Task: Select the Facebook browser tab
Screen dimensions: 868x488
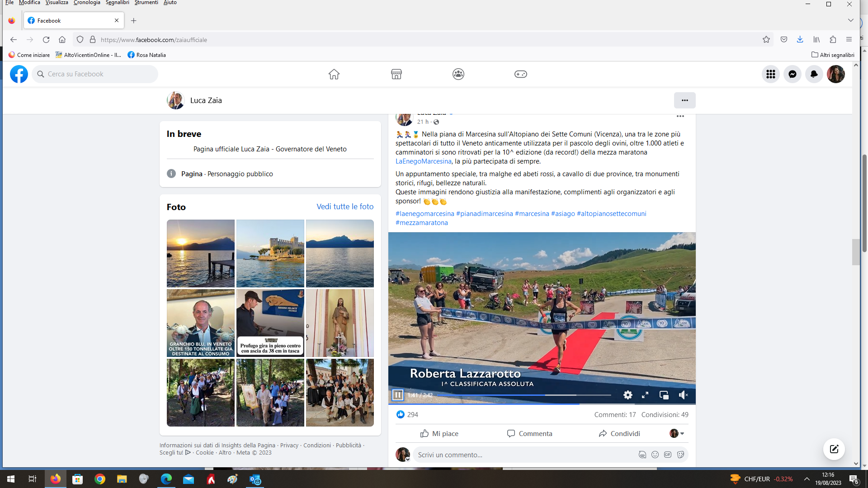Action: 73,20
